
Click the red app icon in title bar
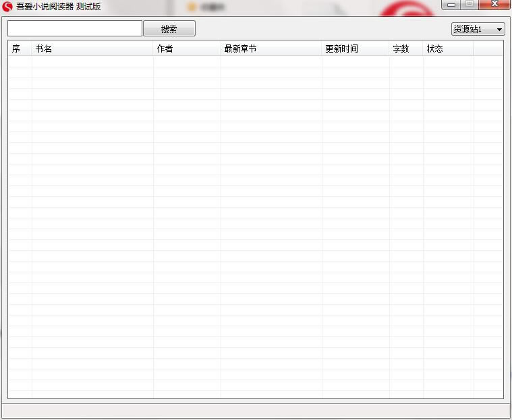coord(7,7)
